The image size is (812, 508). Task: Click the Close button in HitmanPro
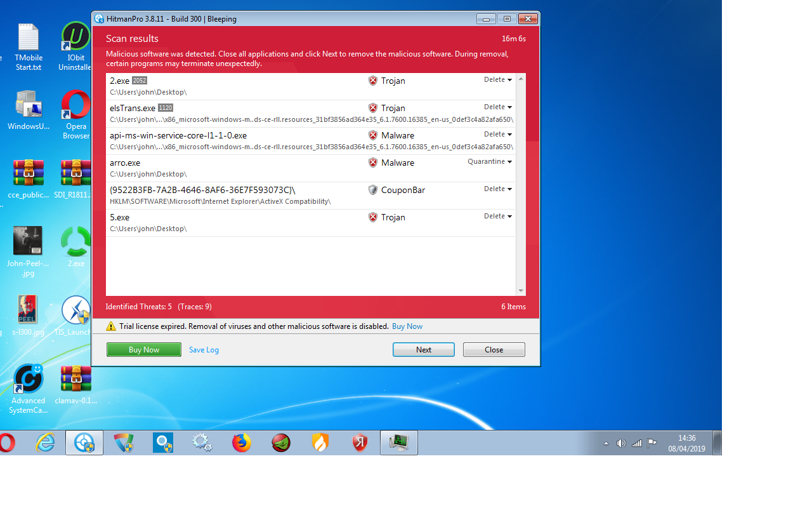coord(494,350)
